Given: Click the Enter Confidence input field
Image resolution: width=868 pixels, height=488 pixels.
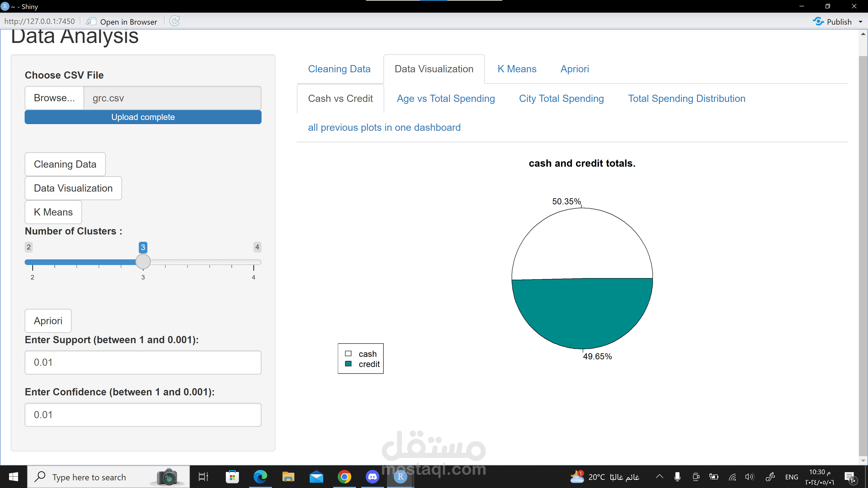Looking at the screenshot, I should [143, 415].
